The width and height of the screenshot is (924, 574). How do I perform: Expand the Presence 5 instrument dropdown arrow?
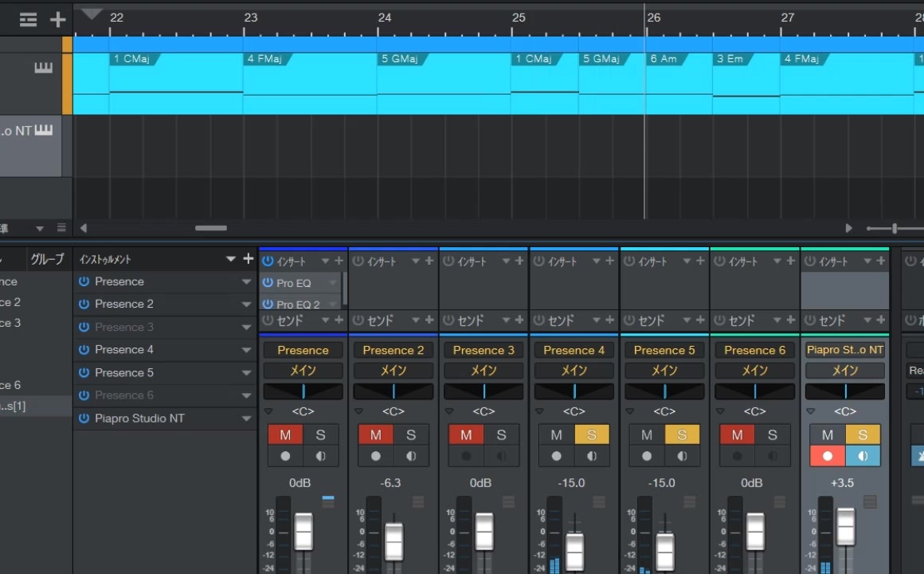(246, 372)
